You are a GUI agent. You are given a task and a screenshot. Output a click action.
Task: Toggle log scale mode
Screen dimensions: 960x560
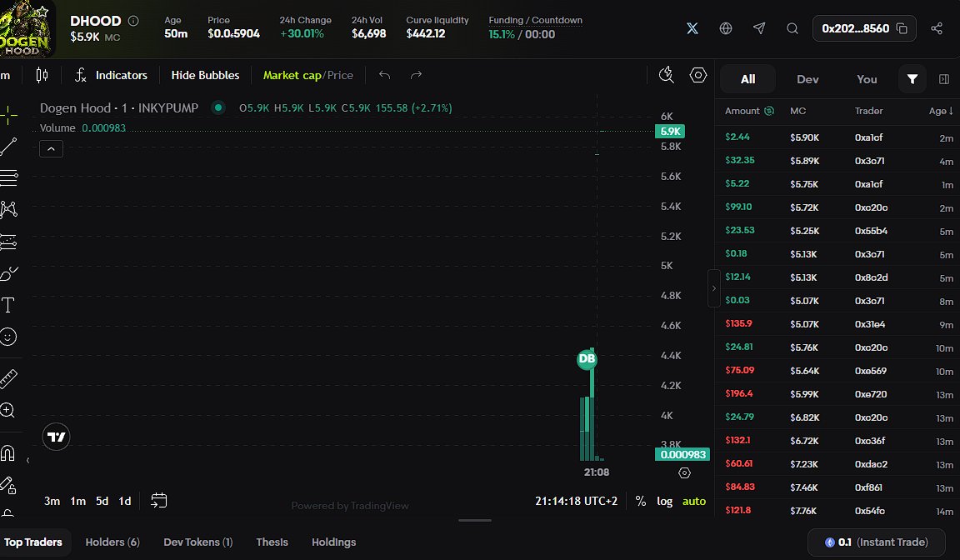click(664, 501)
